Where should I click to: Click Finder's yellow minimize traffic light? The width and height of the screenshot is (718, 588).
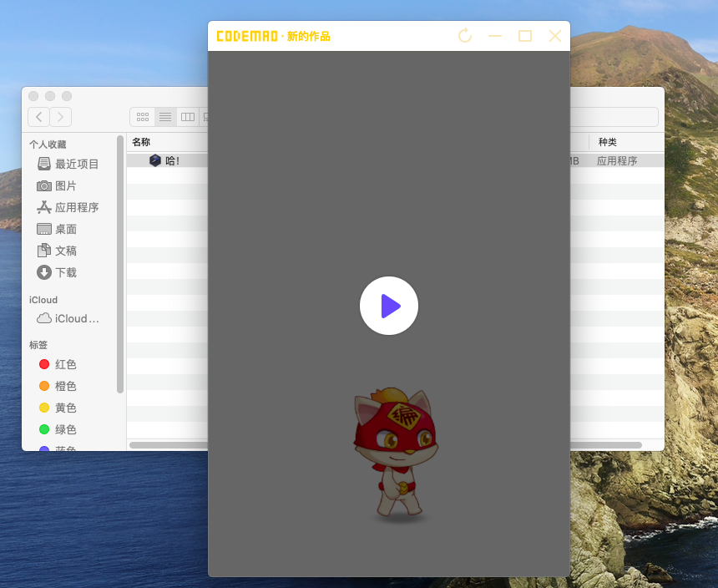point(50,96)
